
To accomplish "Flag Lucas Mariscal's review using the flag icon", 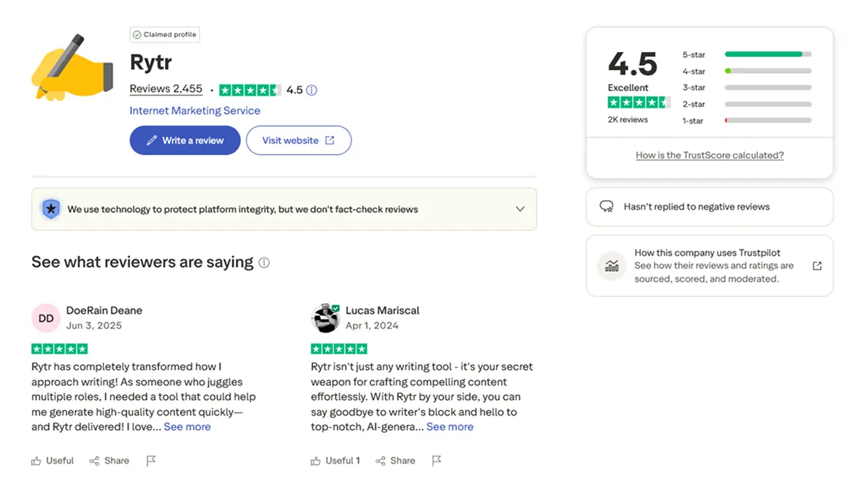I will 436,460.
